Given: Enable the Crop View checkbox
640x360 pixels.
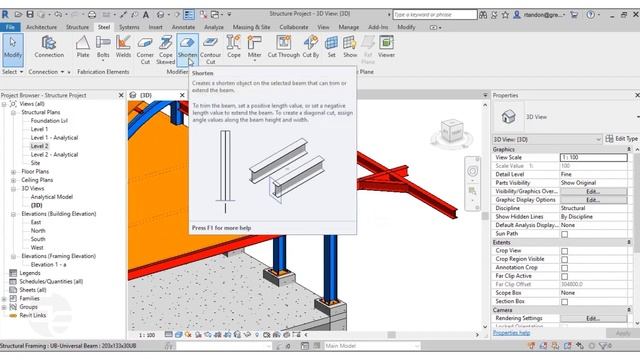Looking at the screenshot, I should tap(564, 251).
